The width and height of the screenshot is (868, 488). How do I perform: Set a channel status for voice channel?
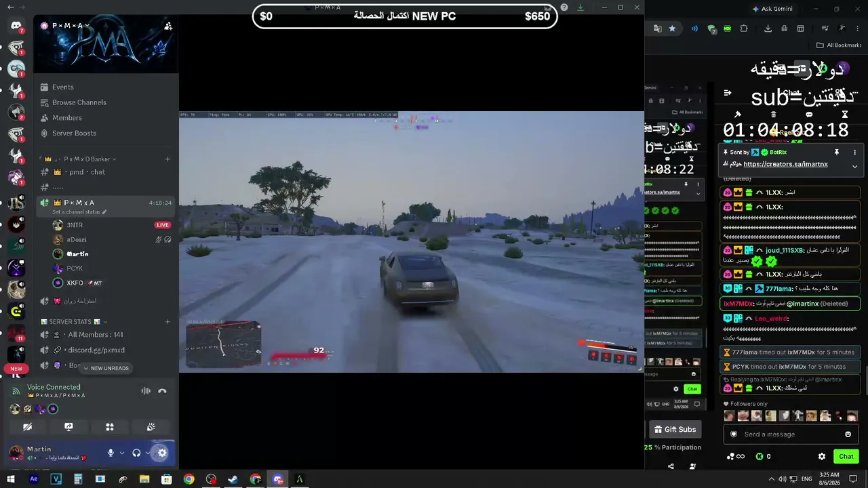[x=79, y=212]
